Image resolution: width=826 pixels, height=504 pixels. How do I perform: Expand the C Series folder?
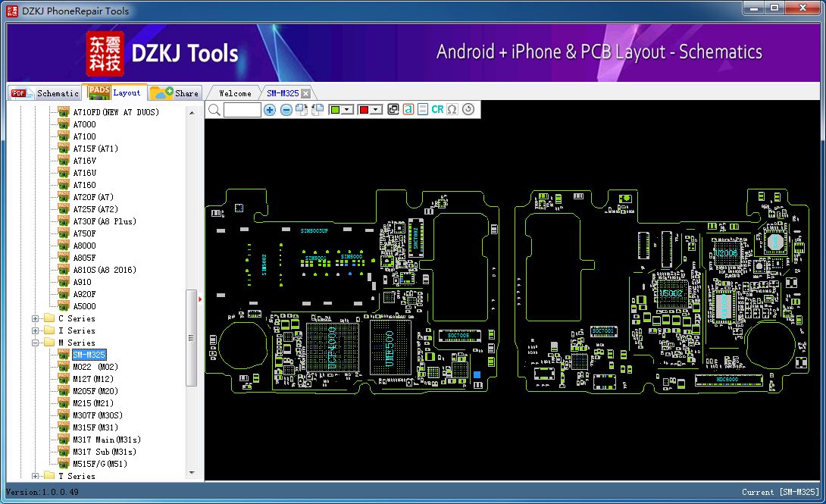pos(35,318)
